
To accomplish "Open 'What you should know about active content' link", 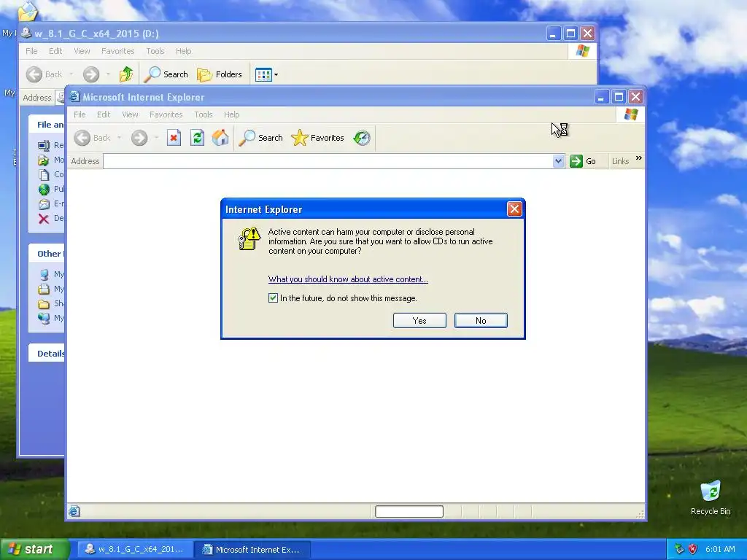I will [x=348, y=279].
